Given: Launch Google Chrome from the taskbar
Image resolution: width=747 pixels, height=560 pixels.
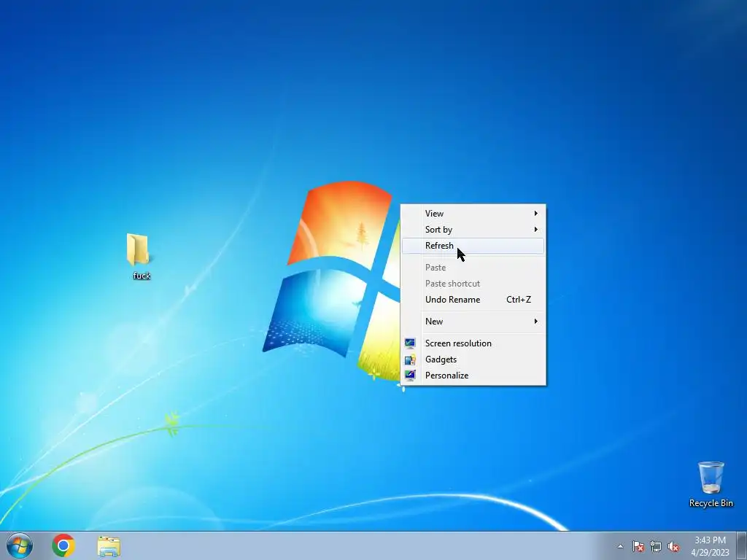Looking at the screenshot, I should pos(63,545).
